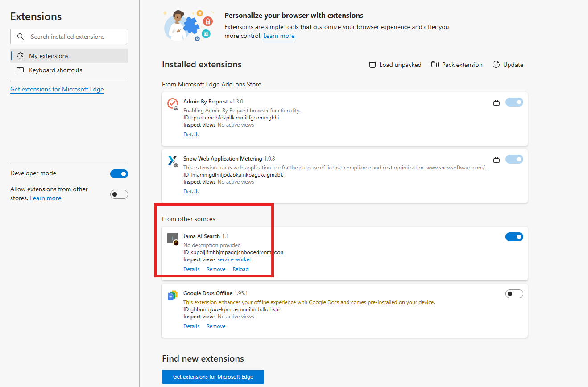
Task: Enable the Google Docs Offline extension
Action: (x=514, y=294)
